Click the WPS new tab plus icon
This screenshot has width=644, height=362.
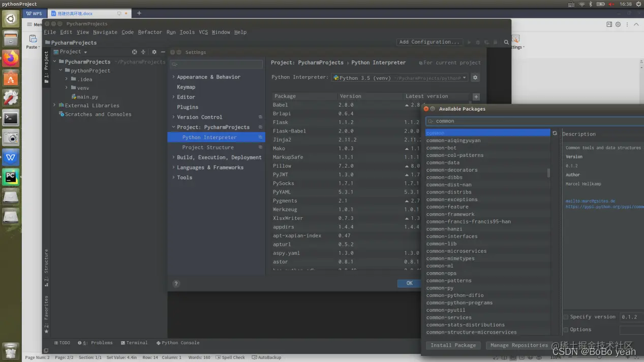(139, 13)
